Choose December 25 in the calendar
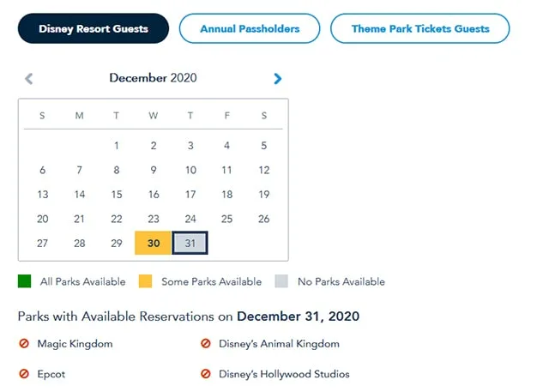549x392 pixels. click(x=226, y=219)
